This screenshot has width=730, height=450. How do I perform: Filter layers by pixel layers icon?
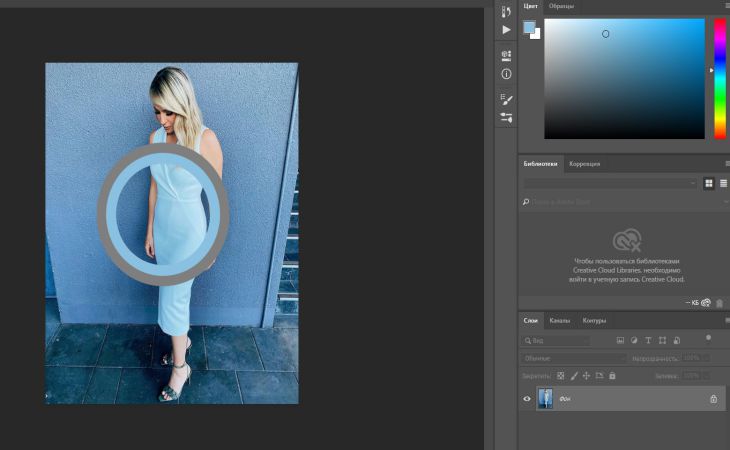pyautogui.click(x=620, y=341)
